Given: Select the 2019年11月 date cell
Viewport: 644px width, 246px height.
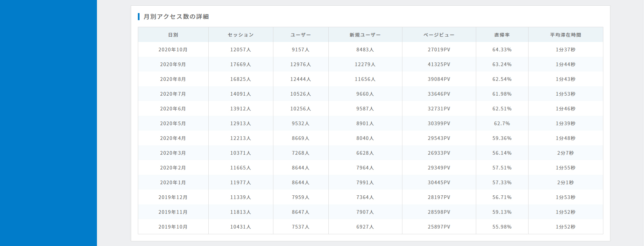Looking at the screenshot, I should 173,212.
